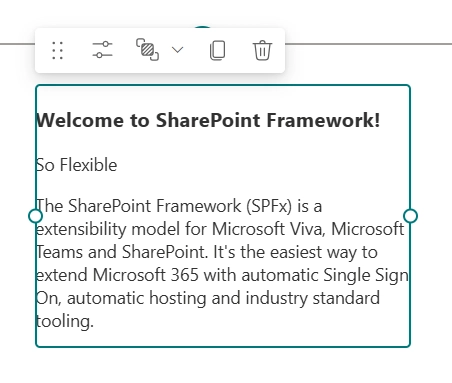Click the section divider line left of toolbar
Screen dimensions: 452x383
click(x=17, y=44)
